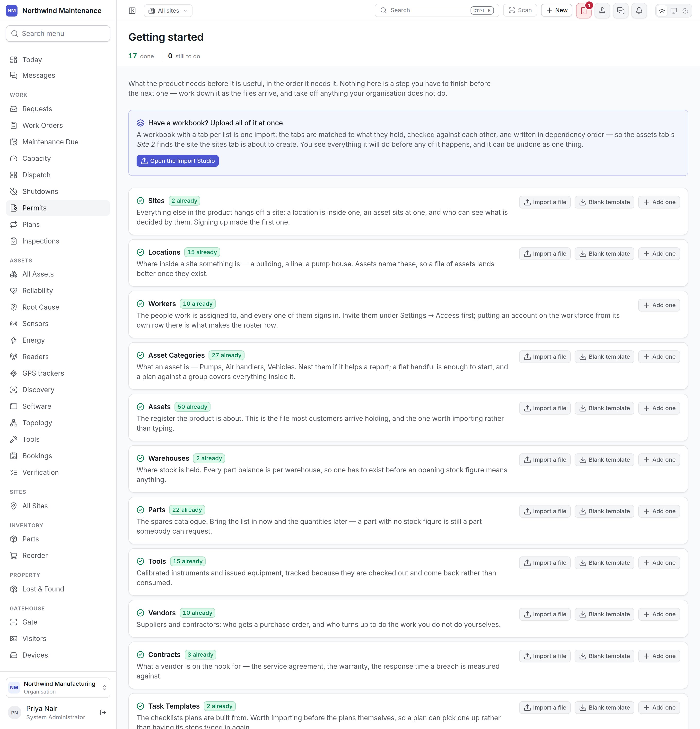Open the chat messages icon in top bar
Screen dimensions: 700x729
click(x=621, y=11)
